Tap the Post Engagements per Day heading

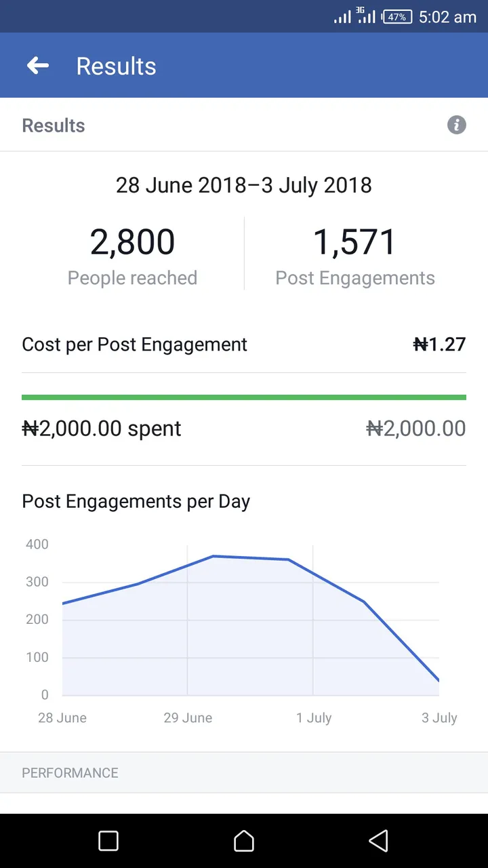coord(136,502)
